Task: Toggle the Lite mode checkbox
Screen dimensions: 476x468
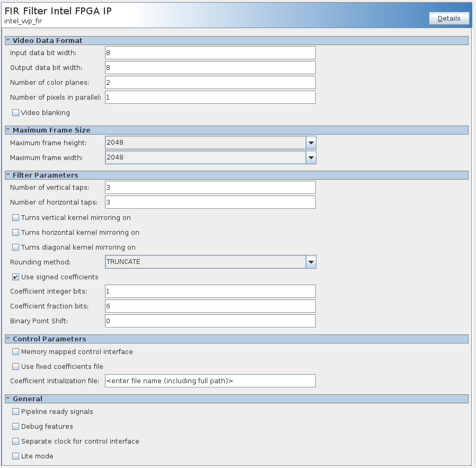Action: (x=15, y=456)
